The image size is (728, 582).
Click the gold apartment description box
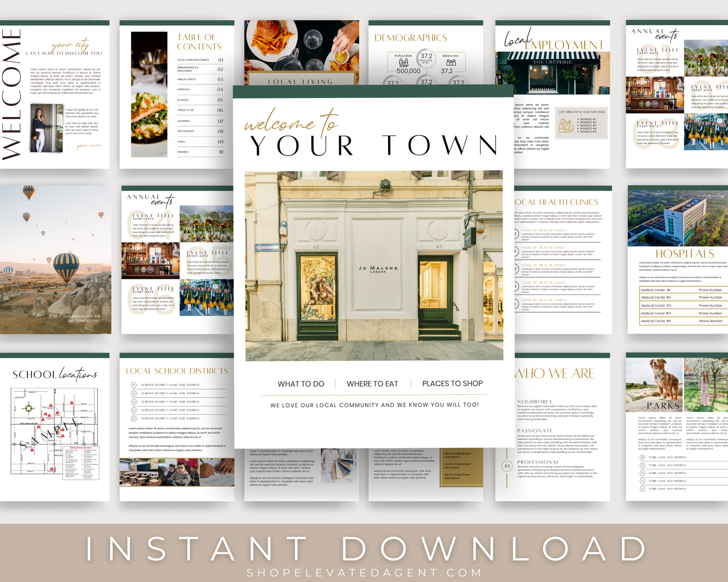coord(461,466)
